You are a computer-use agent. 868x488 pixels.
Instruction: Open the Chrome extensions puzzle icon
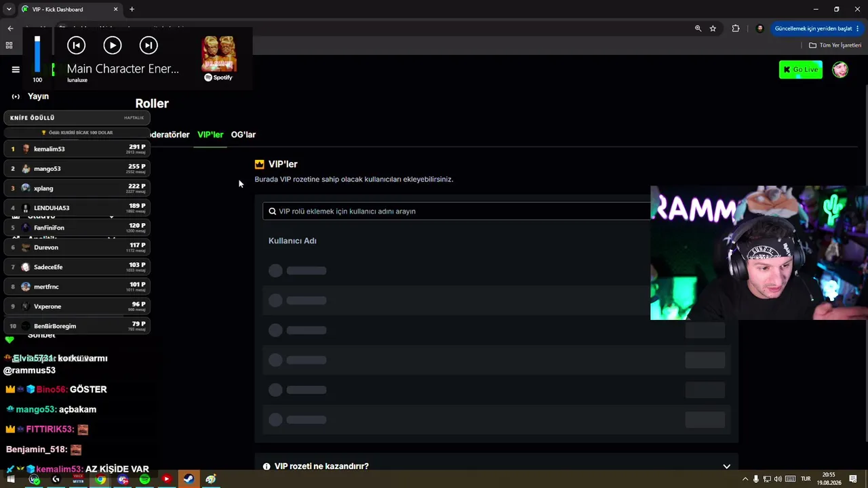[736, 28]
